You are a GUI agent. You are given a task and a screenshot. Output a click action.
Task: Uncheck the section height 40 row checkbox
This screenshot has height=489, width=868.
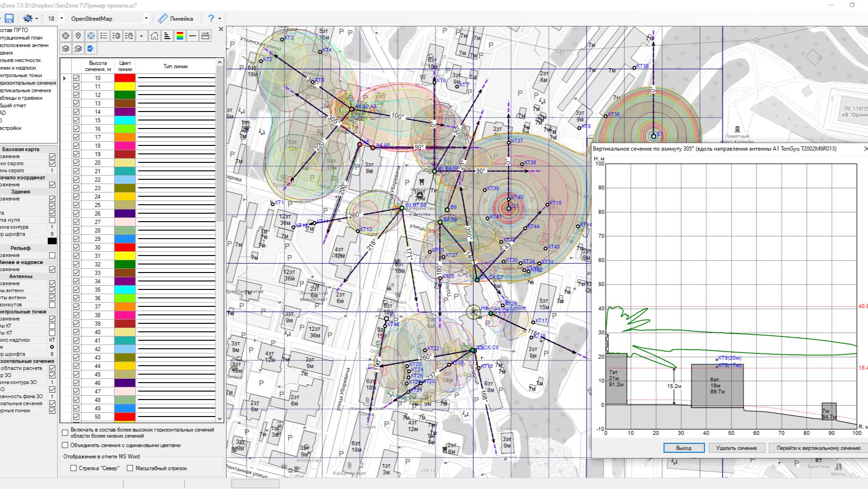[76, 332]
